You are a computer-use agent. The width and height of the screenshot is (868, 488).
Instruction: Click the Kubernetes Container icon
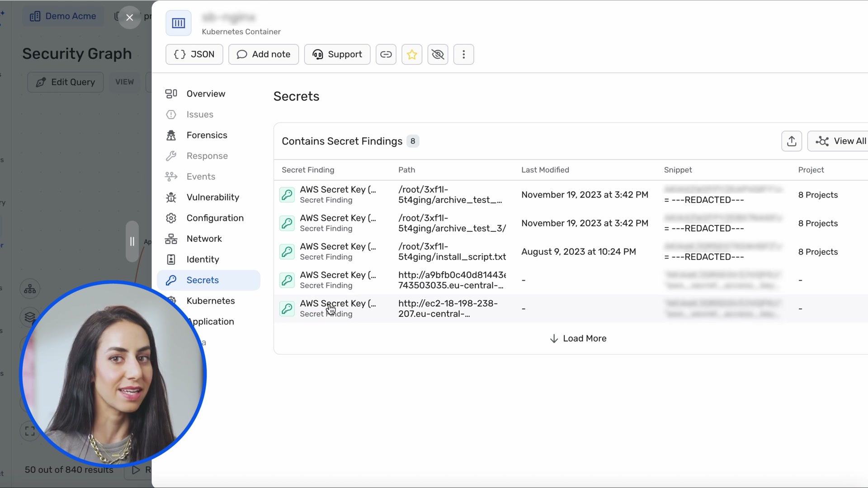point(179,23)
